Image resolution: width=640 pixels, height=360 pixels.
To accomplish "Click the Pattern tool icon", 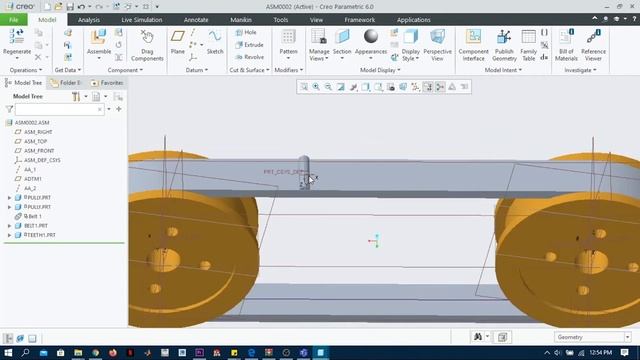I will (x=288, y=37).
